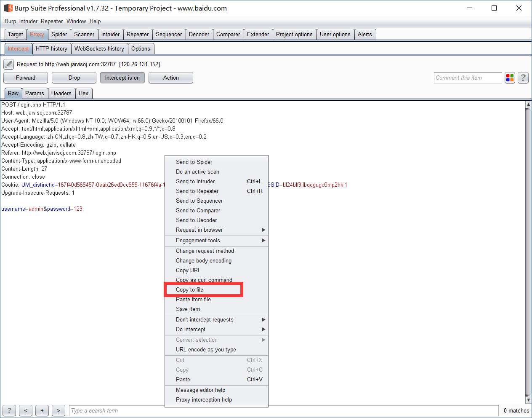Open search options via the question mark icon bottom-left
The height and width of the screenshot is (418, 532).
click(9, 410)
